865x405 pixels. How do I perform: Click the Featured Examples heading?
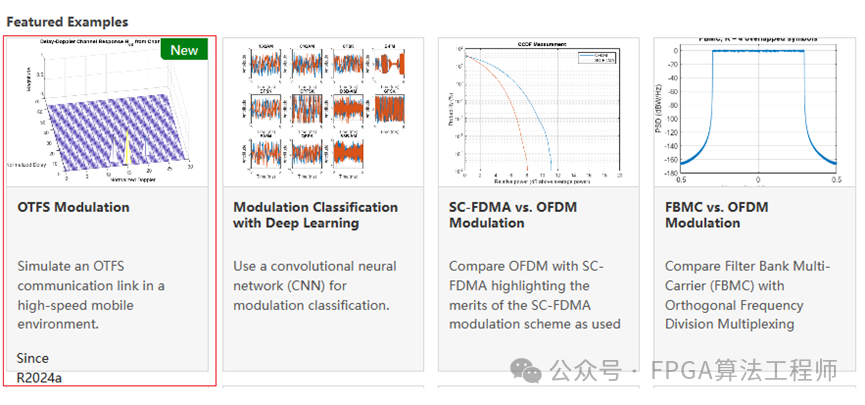(x=67, y=22)
